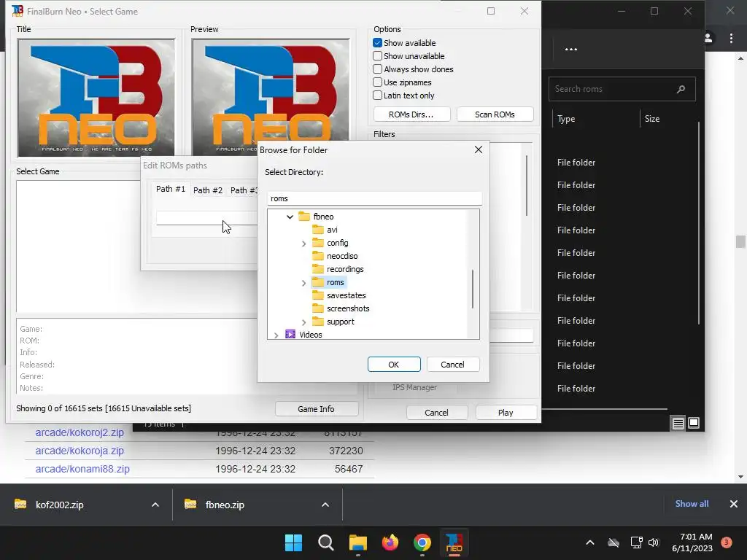
Task: Open the Chrome three-dot menu
Action: 731,38
